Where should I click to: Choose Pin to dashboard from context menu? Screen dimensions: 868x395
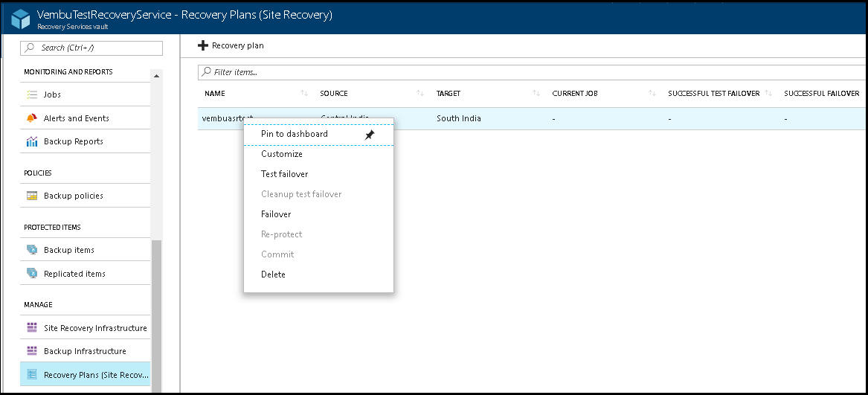click(x=319, y=135)
